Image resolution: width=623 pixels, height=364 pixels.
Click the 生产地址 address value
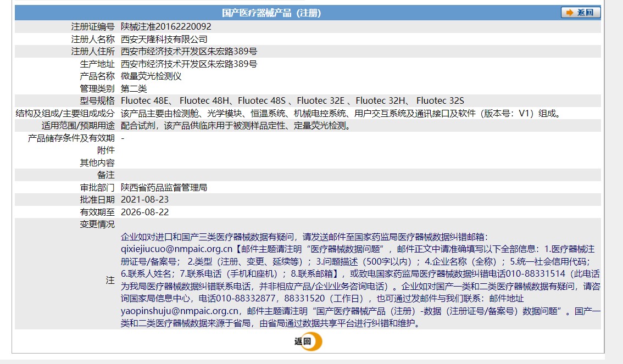tap(189, 64)
